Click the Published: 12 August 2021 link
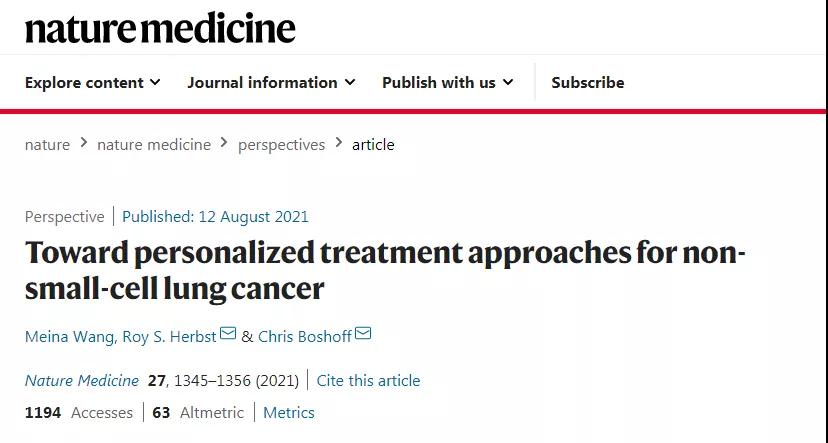 pos(215,216)
